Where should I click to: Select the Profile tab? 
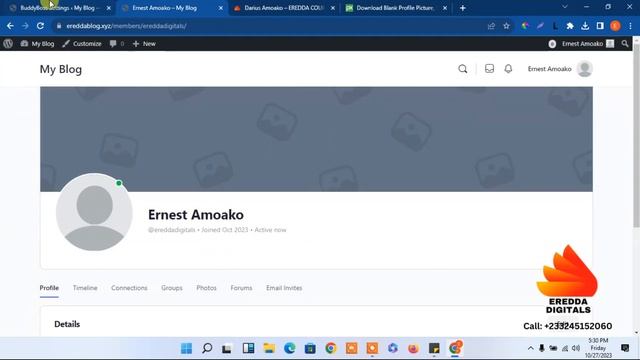tap(49, 288)
